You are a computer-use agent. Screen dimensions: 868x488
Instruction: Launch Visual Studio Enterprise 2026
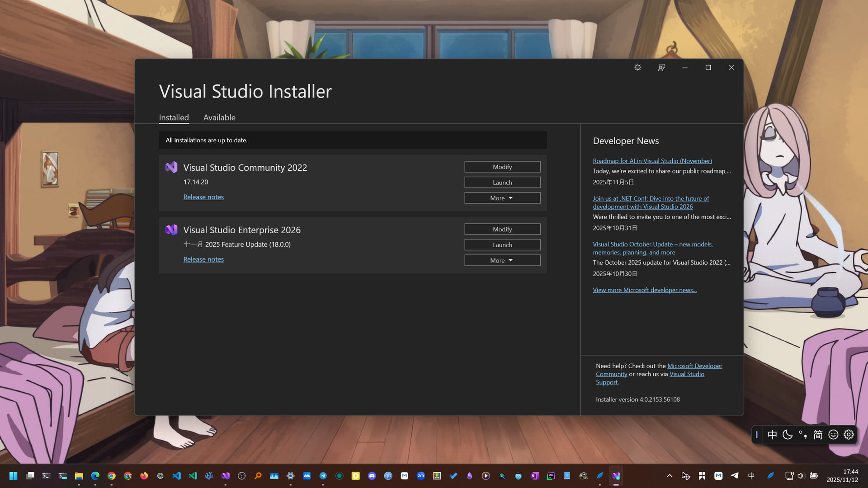pos(502,244)
